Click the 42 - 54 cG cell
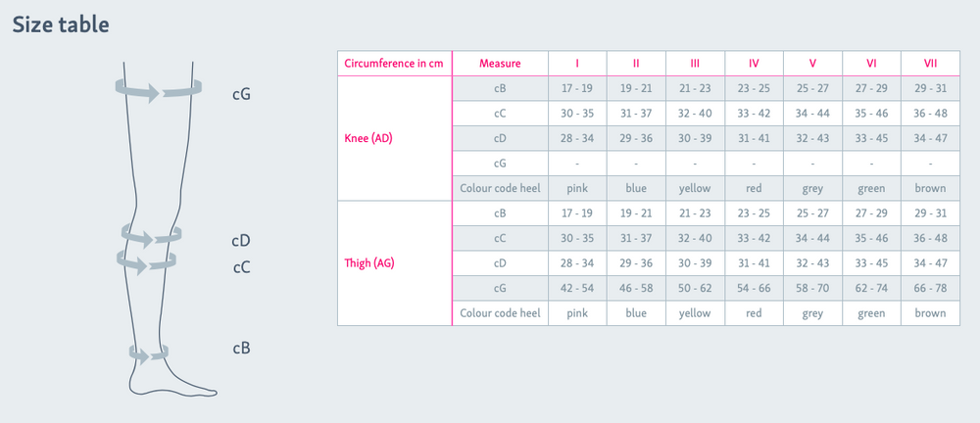The width and height of the screenshot is (980, 423). (577, 288)
